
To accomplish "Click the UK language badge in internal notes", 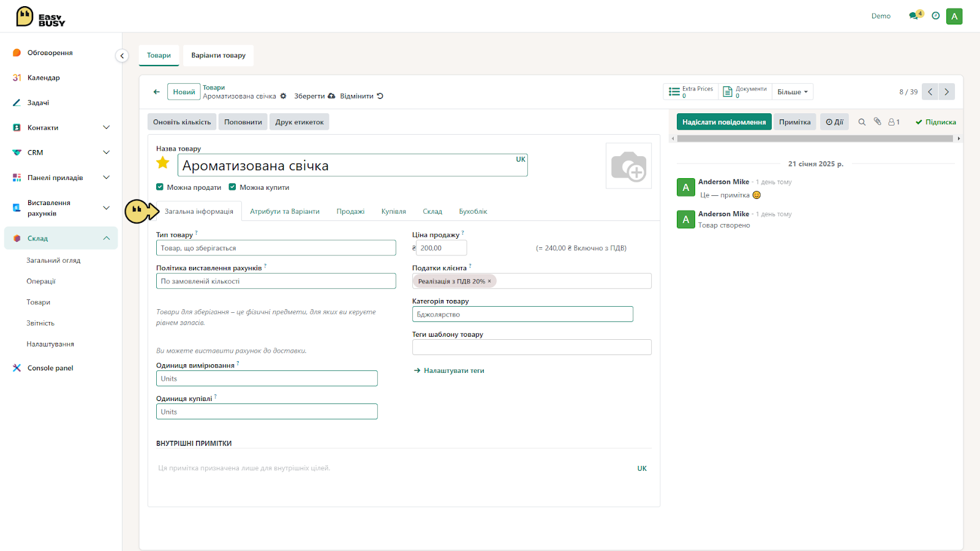I will [642, 468].
